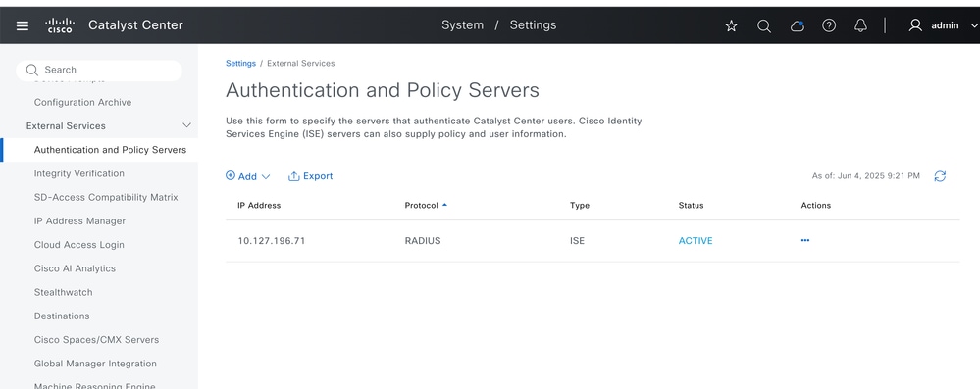Click the IP Address column header
Image resolution: width=980 pixels, height=389 pixels.
pyautogui.click(x=259, y=205)
